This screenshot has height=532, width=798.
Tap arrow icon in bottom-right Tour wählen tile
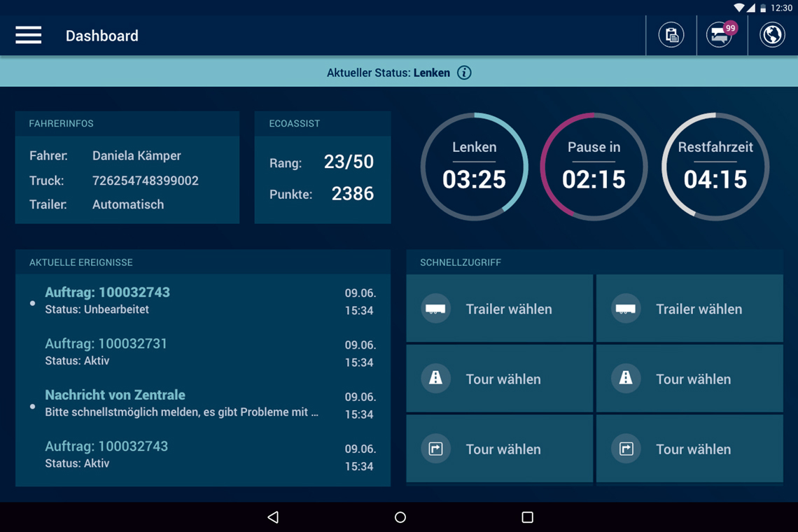[626, 449]
